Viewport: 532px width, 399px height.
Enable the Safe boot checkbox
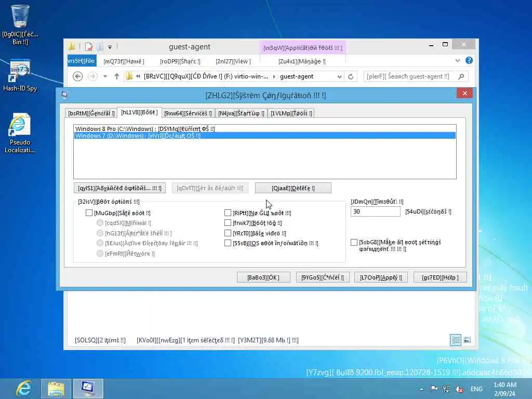click(89, 212)
